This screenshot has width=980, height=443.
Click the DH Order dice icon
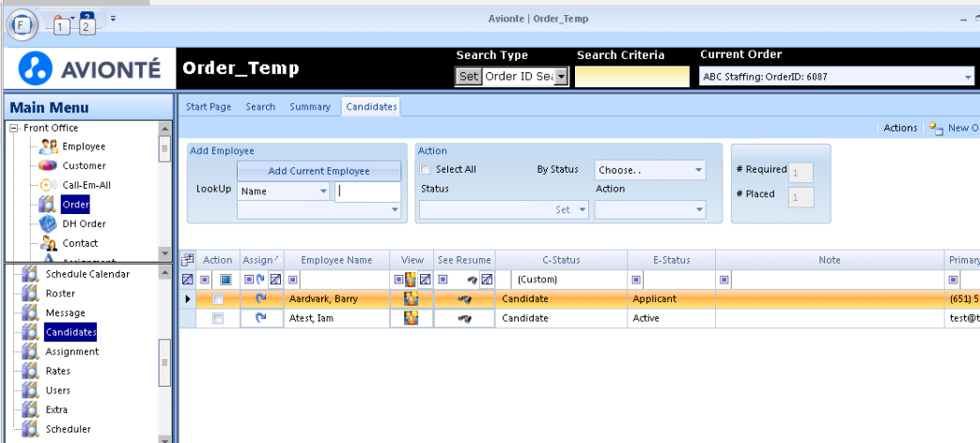[49, 223]
